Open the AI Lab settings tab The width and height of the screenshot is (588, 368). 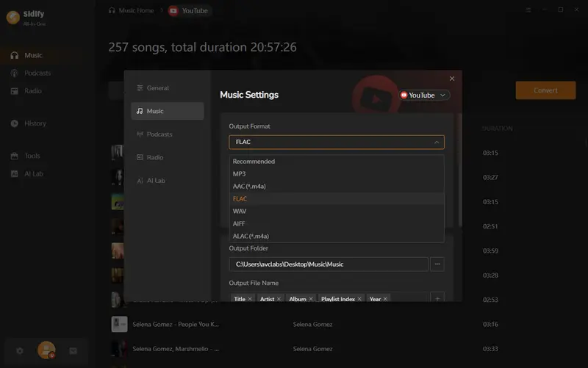[x=156, y=181]
